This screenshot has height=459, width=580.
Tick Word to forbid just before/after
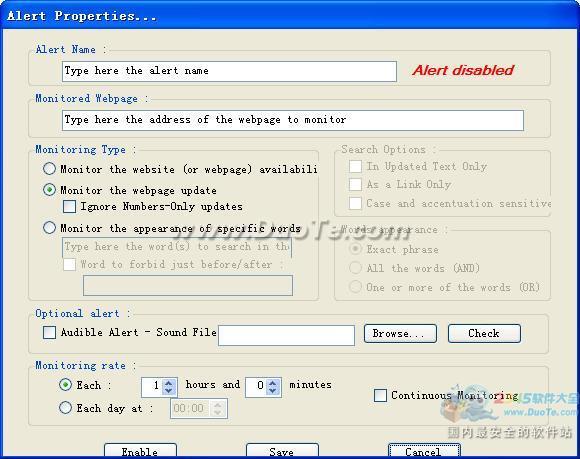[x=69, y=264]
